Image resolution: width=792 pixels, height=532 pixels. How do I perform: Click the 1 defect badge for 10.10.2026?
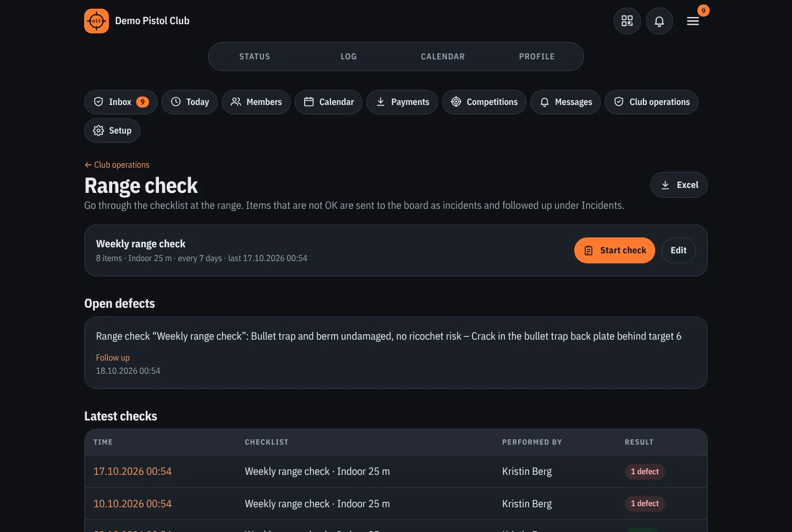coord(645,503)
